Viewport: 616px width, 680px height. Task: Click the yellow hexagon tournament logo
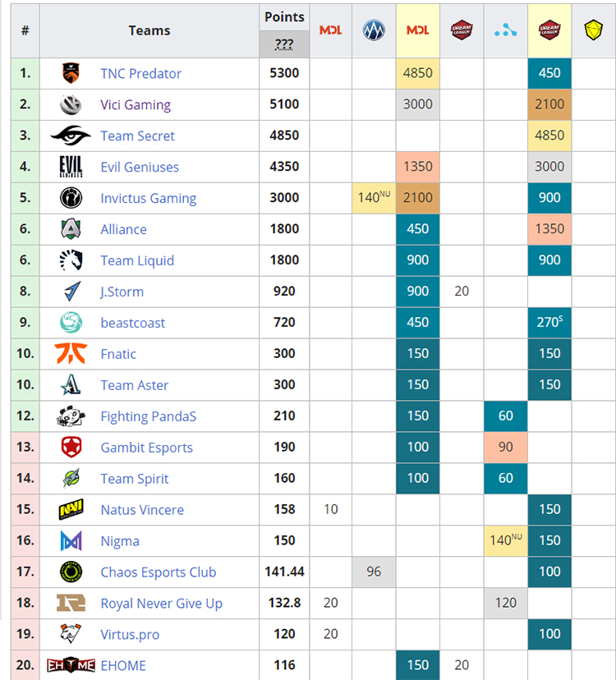[x=594, y=30]
